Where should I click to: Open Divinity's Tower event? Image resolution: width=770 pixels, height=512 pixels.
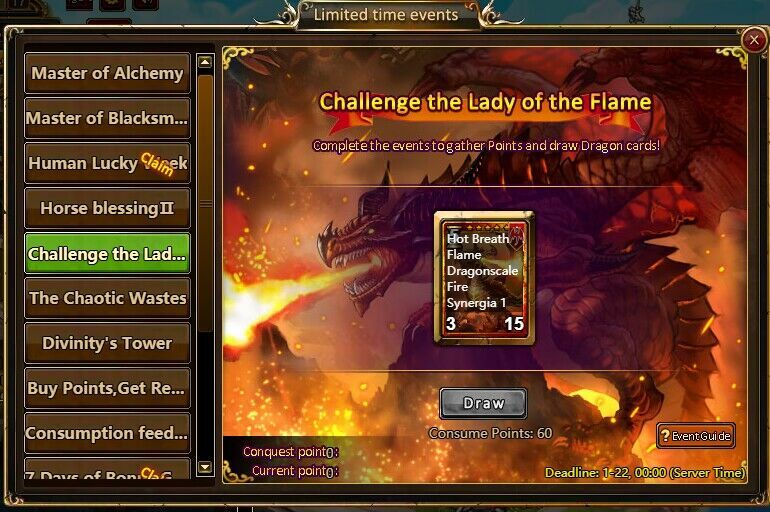[x=107, y=343]
